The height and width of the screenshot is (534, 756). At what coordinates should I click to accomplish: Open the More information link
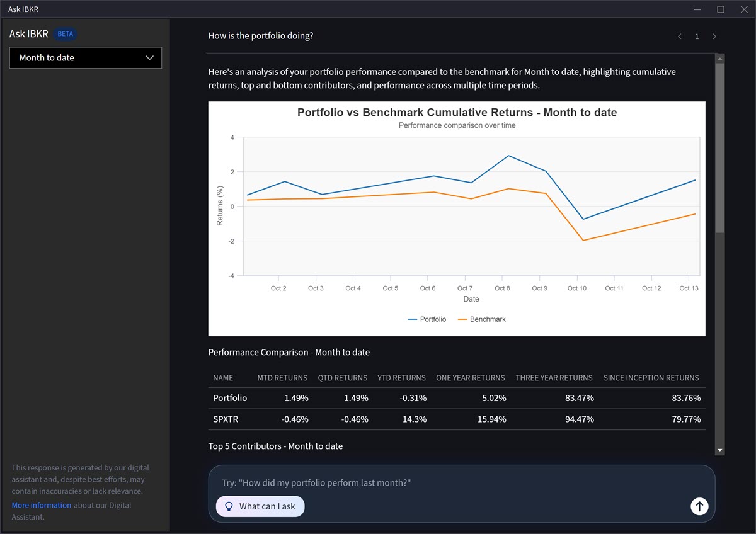(x=42, y=505)
